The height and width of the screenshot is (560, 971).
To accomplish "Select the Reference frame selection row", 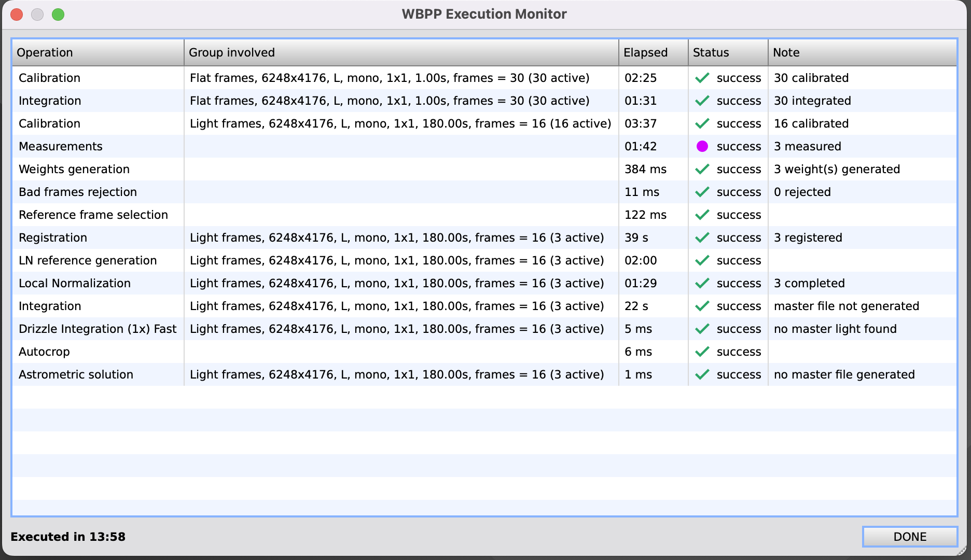I will (x=93, y=215).
